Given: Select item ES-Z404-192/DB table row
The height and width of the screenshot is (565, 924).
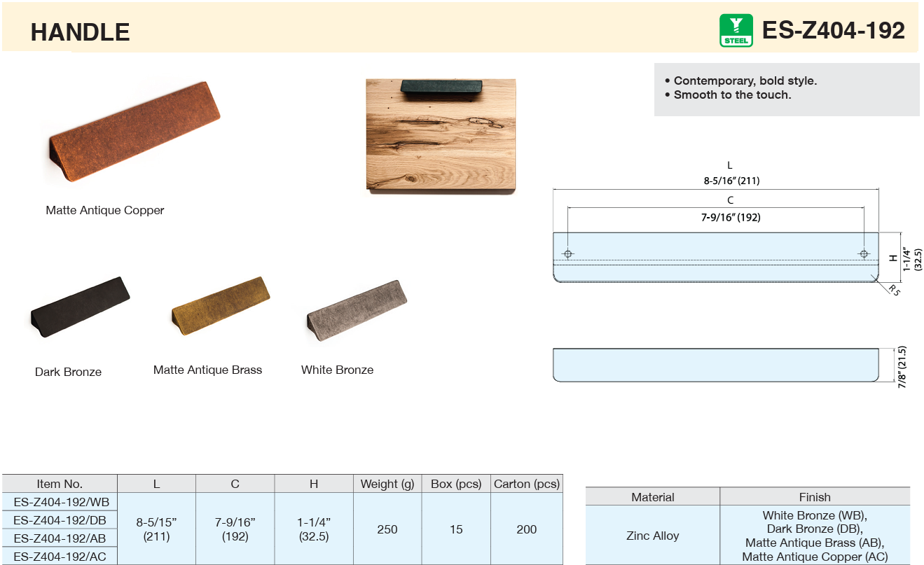Looking at the screenshot, I should (x=60, y=520).
